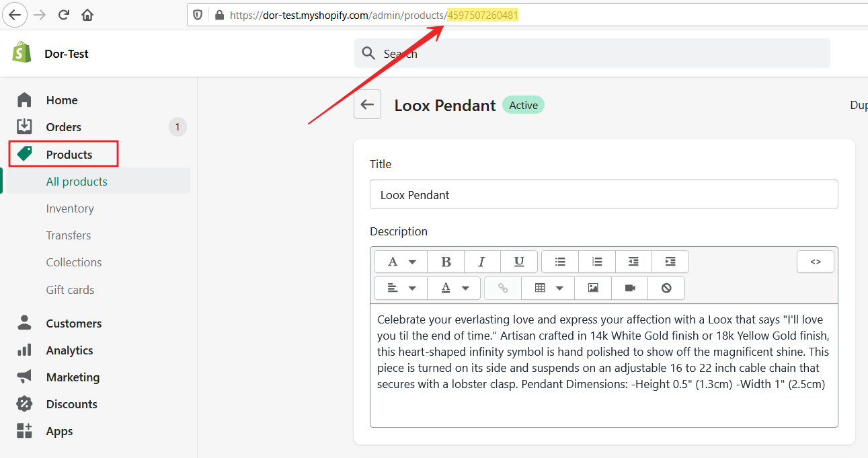This screenshot has height=458, width=868.
Task: Click the Insert image icon
Action: (593, 288)
